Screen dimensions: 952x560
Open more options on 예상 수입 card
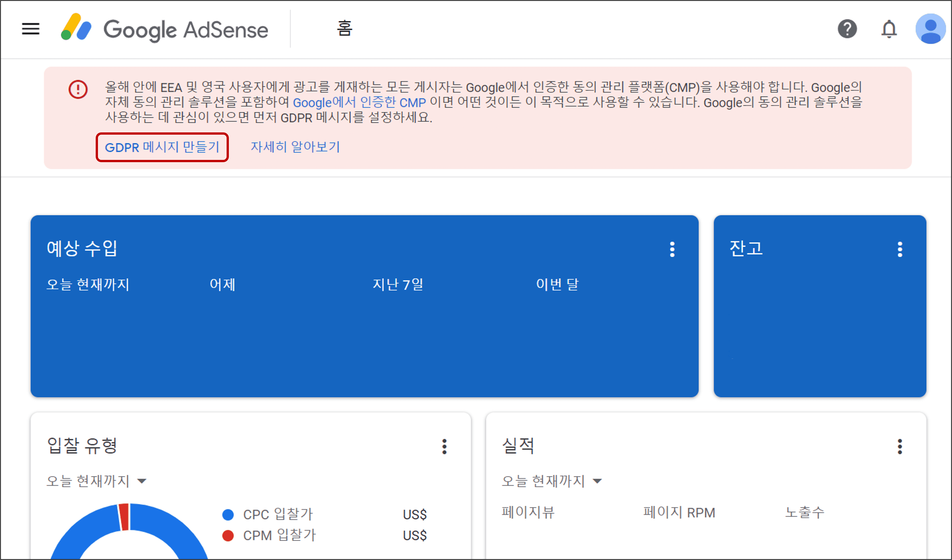672,249
